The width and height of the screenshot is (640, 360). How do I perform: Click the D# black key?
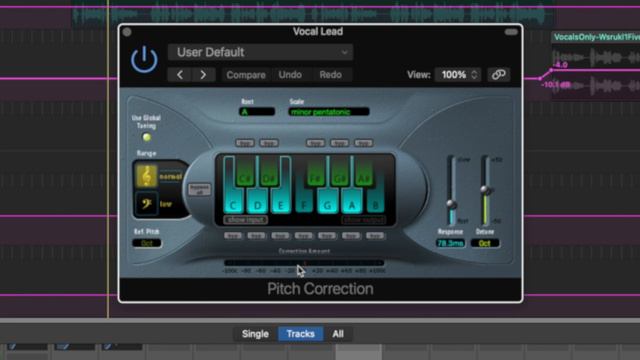point(269,171)
